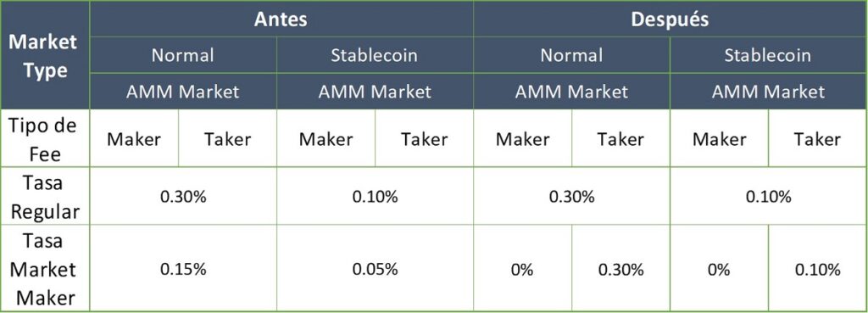Select the Stablecoin cell under Después
This screenshot has height=313, width=868.
[768, 55]
